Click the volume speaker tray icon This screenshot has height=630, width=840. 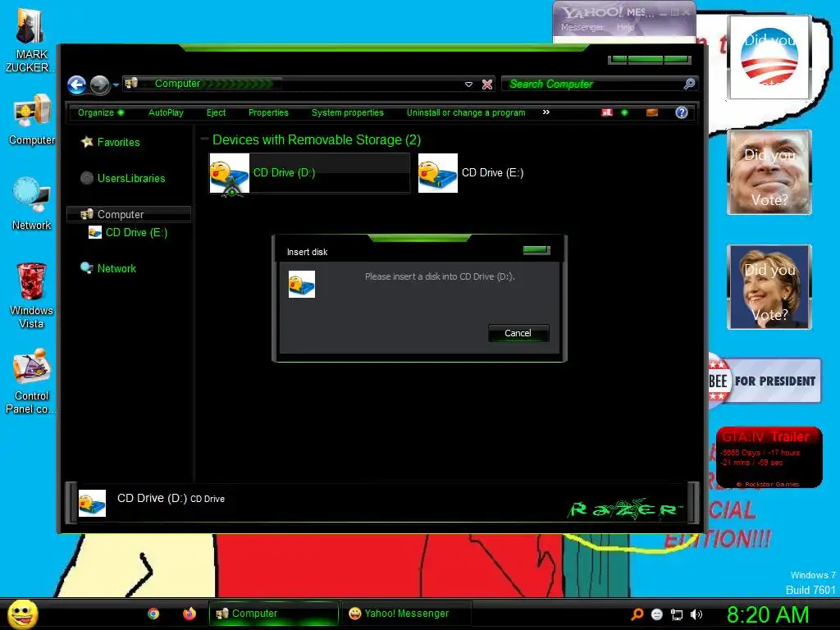click(696, 614)
